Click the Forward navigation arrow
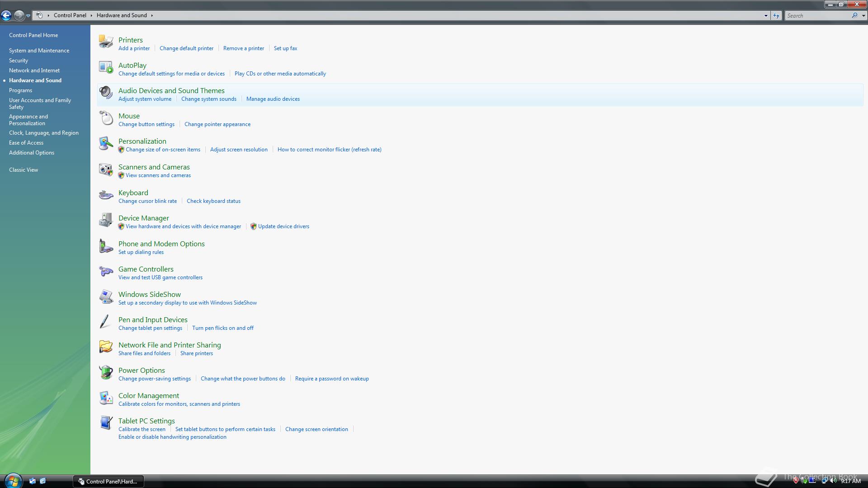The height and width of the screenshot is (488, 868). point(19,15)
